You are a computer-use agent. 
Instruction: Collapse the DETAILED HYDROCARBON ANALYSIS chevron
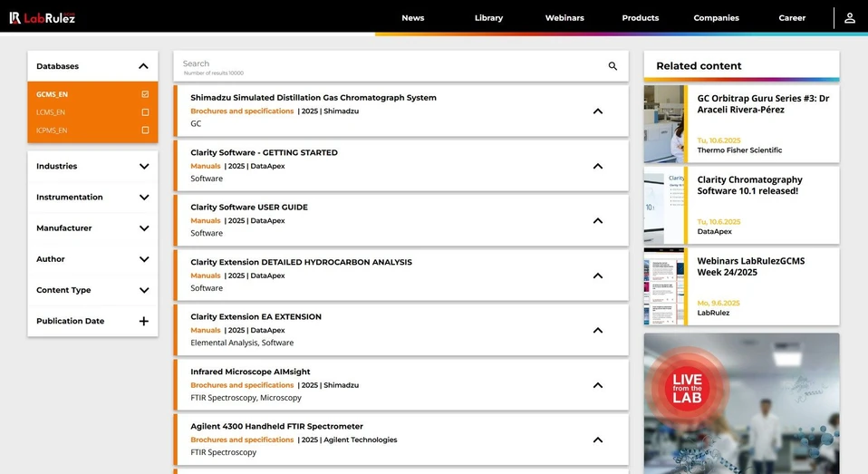[x=598, y=276]
